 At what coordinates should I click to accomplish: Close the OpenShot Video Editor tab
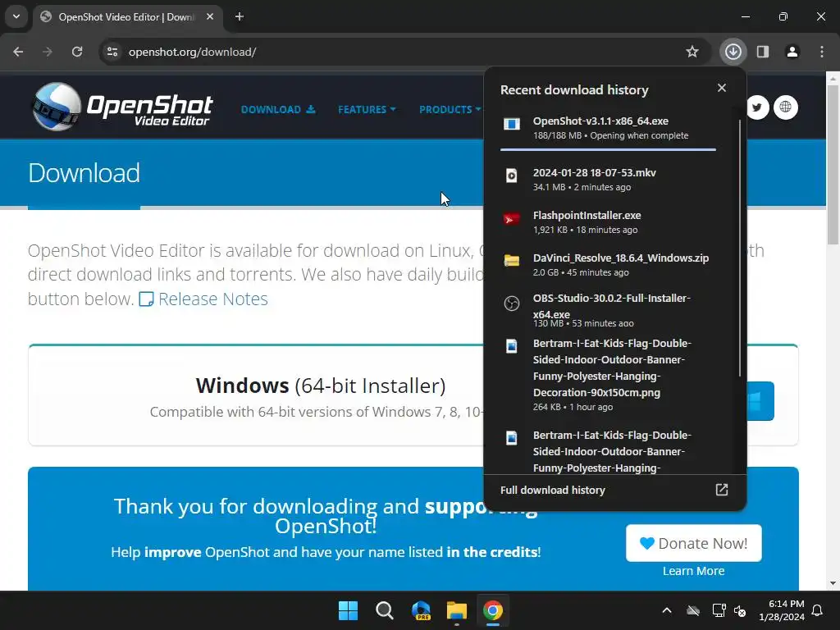pyautogui.click(x=210, y=16)
